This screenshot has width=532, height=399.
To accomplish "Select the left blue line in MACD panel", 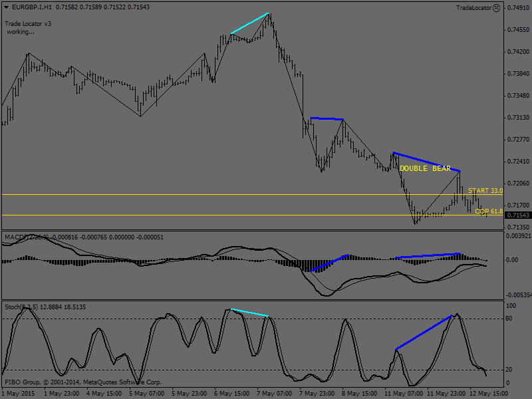I will click(329, 263).
